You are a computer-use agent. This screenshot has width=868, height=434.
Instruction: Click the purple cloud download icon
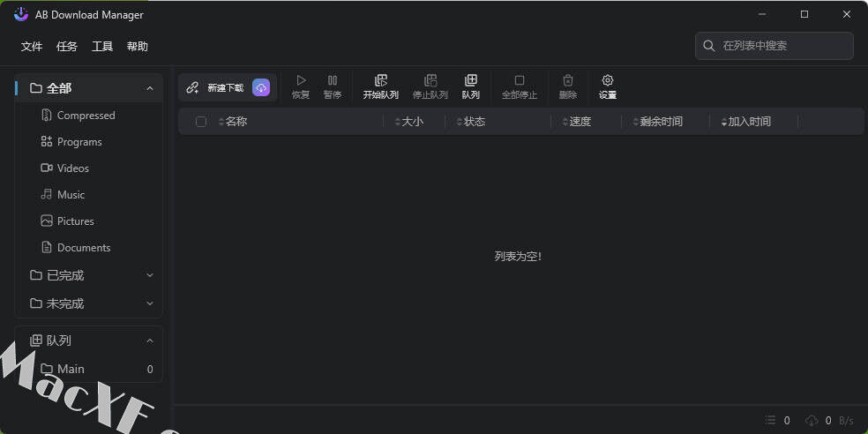click(x=261, y=87)
